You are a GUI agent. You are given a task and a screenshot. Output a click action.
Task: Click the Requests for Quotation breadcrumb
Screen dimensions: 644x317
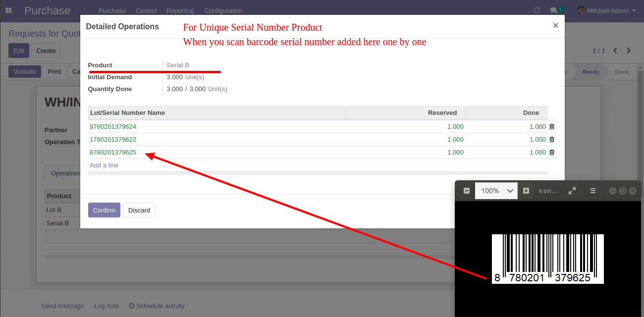click(x=44, y=34)
